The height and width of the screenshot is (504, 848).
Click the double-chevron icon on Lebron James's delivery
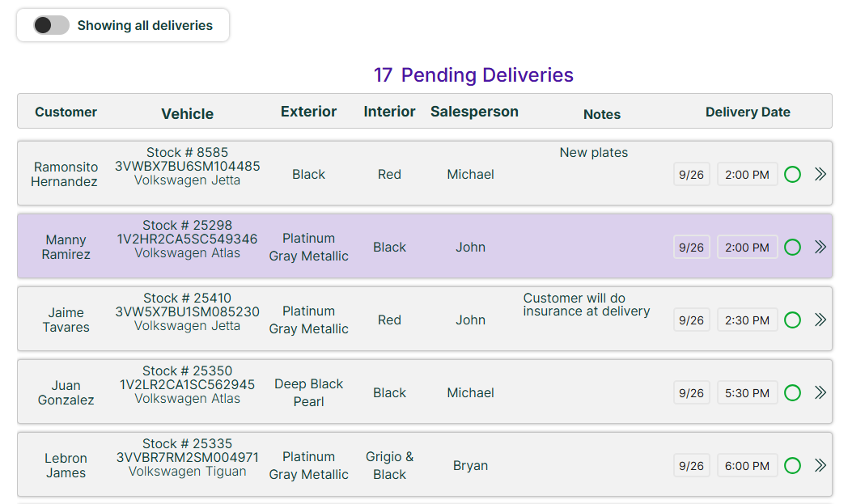click(x=820, y=465)
